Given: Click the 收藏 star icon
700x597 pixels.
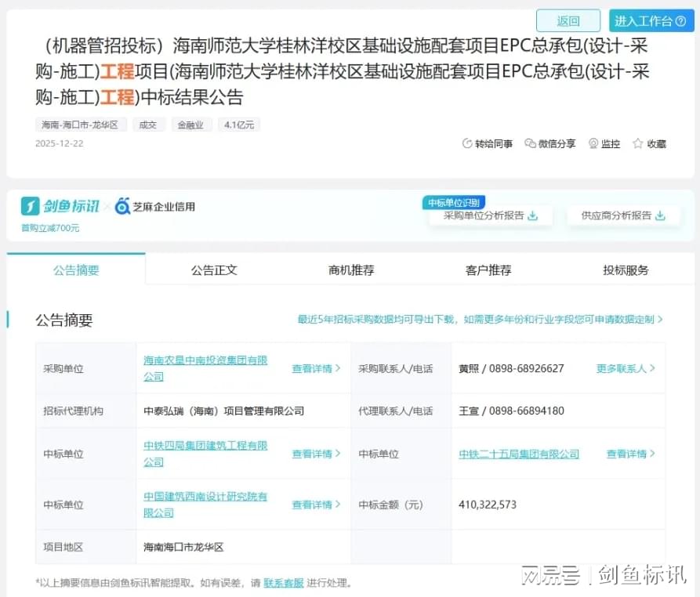Looking at the screenshot, I should pos(638,144).
